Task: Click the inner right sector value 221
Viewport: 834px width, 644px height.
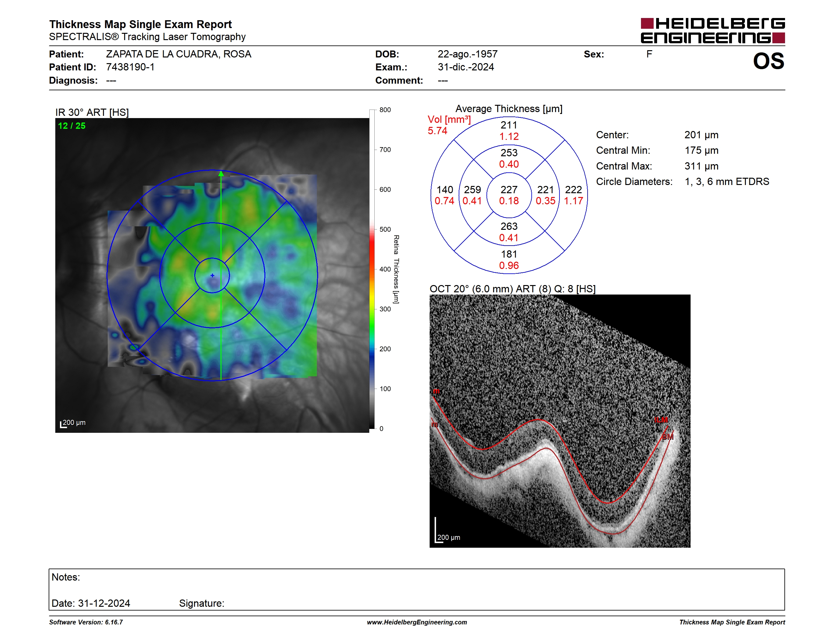Action: coord(545,190)
